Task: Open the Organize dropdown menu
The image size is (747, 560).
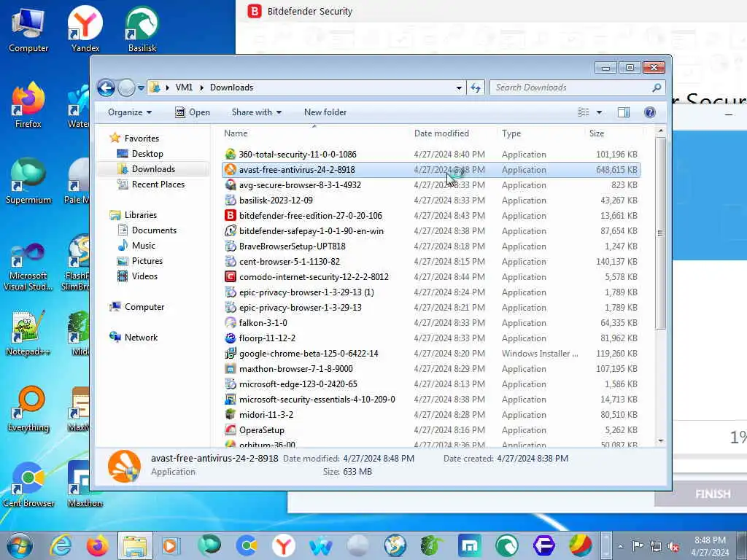Action: (x=130, y=112)
